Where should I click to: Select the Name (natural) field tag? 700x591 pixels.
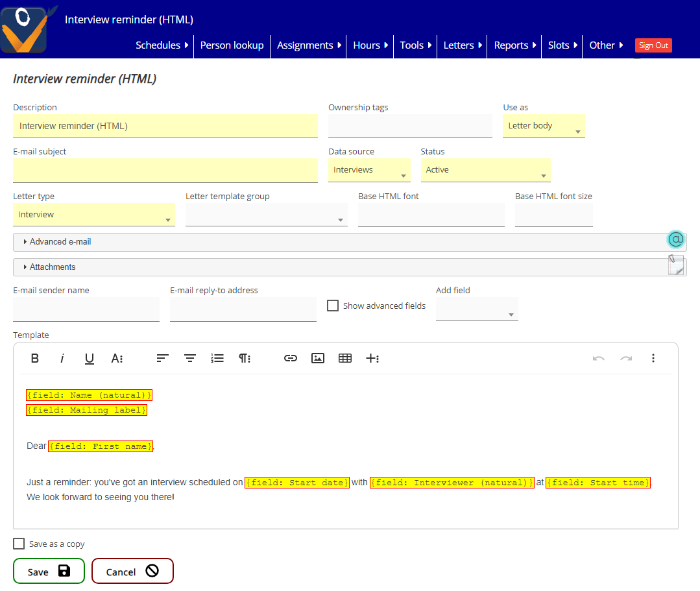(90, 395)
